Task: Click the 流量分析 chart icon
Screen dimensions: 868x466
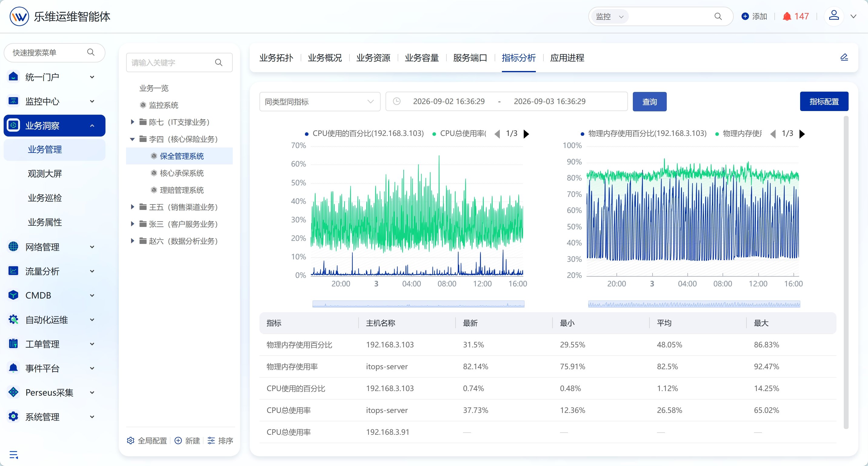Action: point(13,271)
